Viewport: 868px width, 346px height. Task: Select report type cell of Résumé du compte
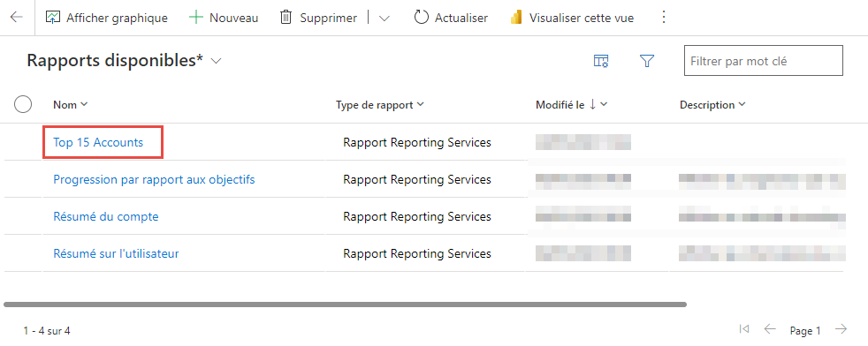tap(417, 216)
